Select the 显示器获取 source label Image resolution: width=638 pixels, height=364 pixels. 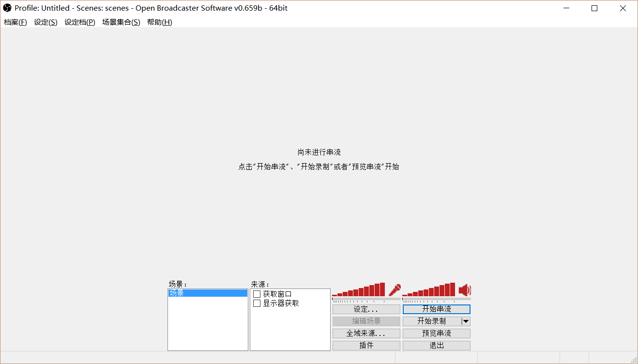(281, 303)
